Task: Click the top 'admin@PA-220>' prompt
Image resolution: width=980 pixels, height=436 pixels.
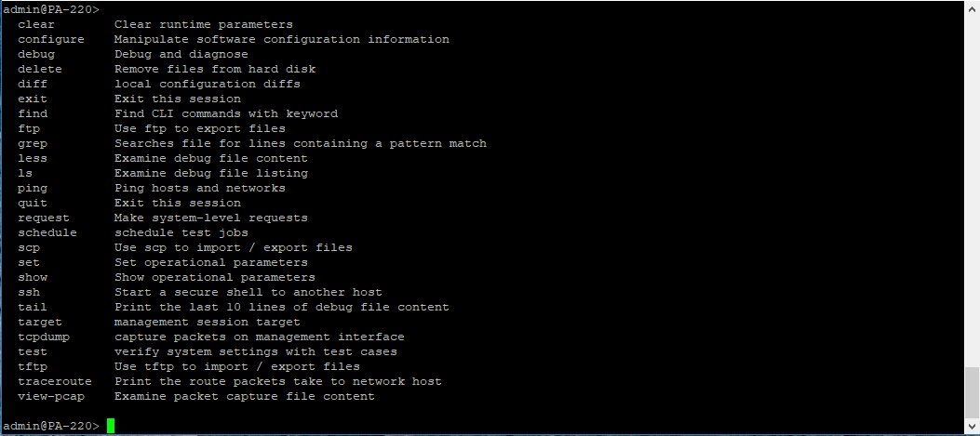Action: [x=50, y=9]
